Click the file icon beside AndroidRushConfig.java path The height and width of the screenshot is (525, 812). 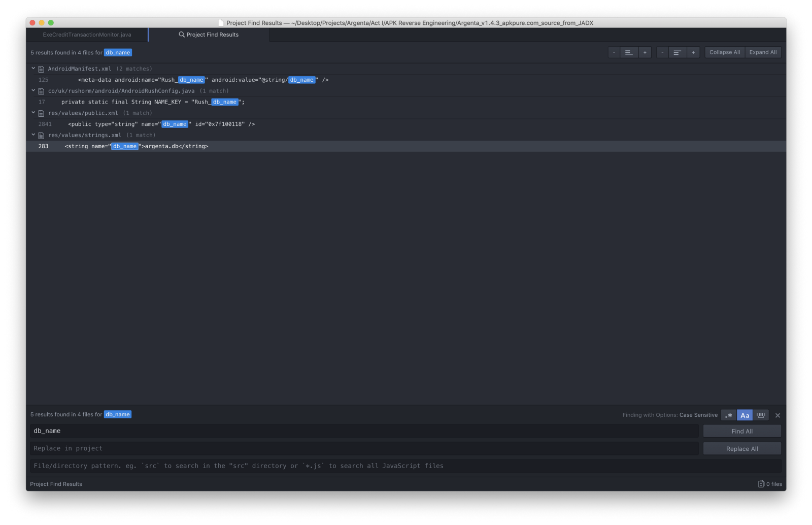pos(41,91)
